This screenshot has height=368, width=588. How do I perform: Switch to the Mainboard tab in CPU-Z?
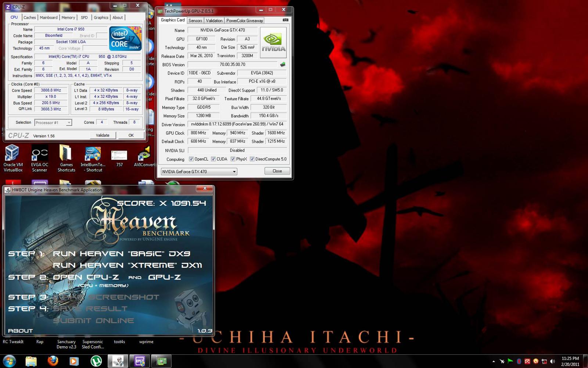[49, 17]
